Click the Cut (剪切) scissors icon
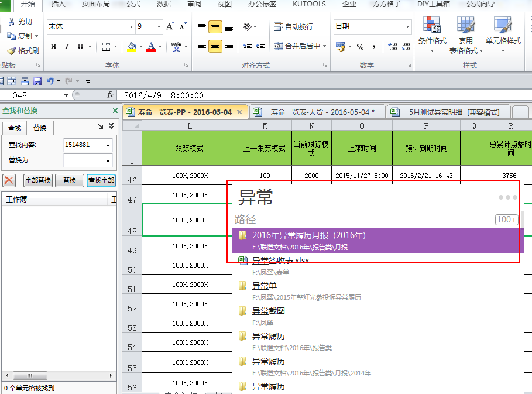The width and height of the screenshot is (532, 394). pyautogui.click(x=12, y=22)
